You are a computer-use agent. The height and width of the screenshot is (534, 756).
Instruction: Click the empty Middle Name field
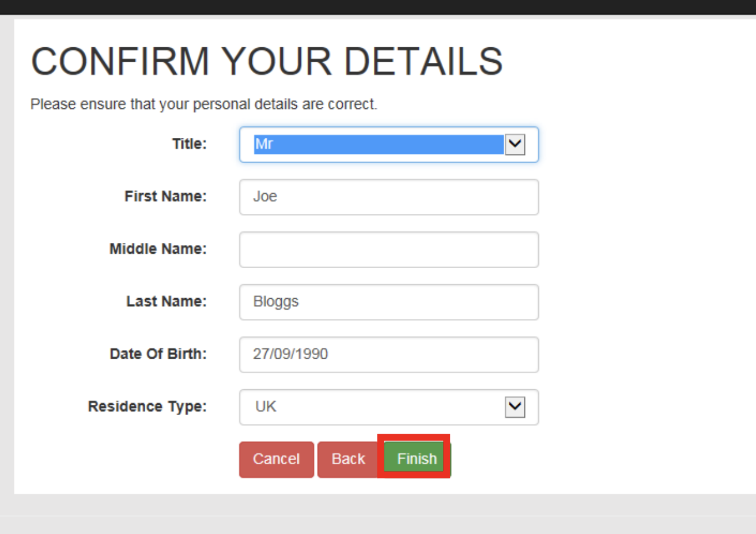389,249
